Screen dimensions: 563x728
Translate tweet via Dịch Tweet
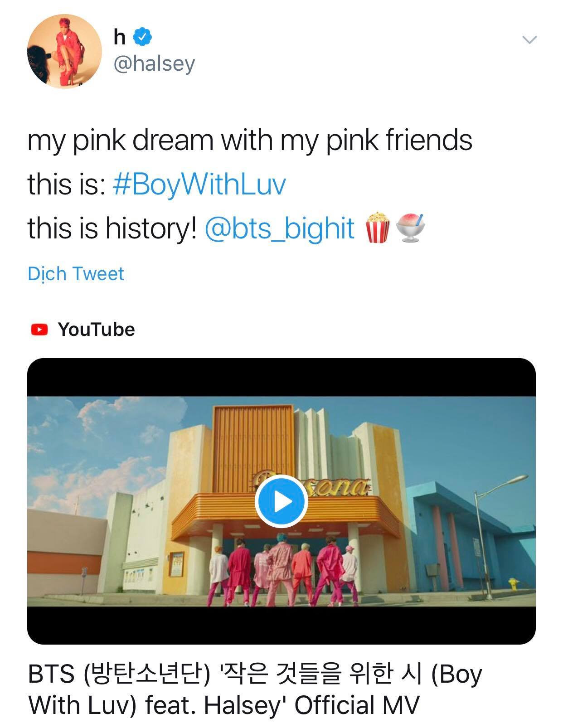pyautogui.click(x=76, y=274)
